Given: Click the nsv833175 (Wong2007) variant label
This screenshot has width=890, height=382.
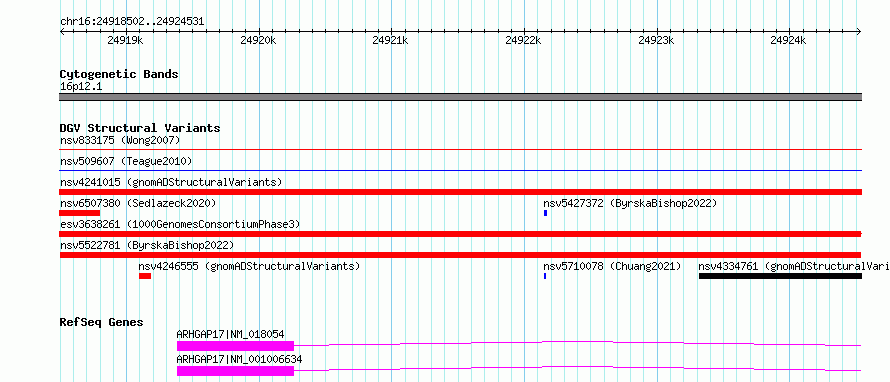Looking at the screenshot, I should [x=120, y=140].
